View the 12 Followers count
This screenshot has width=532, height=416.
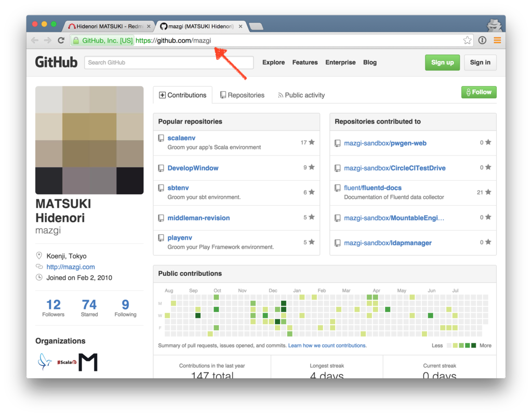pyautogui.click(x=54, y=307)
